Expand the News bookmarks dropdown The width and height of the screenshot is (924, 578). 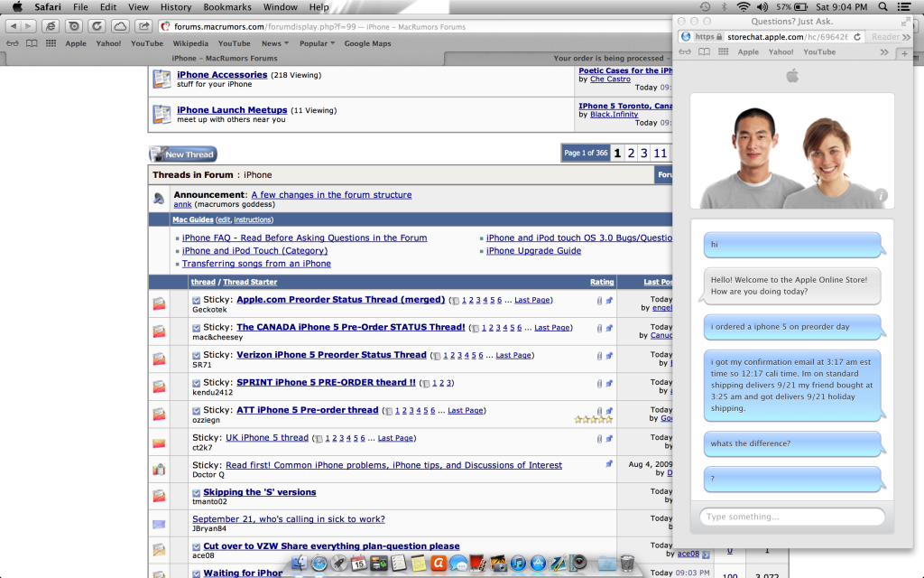[275, 43]
